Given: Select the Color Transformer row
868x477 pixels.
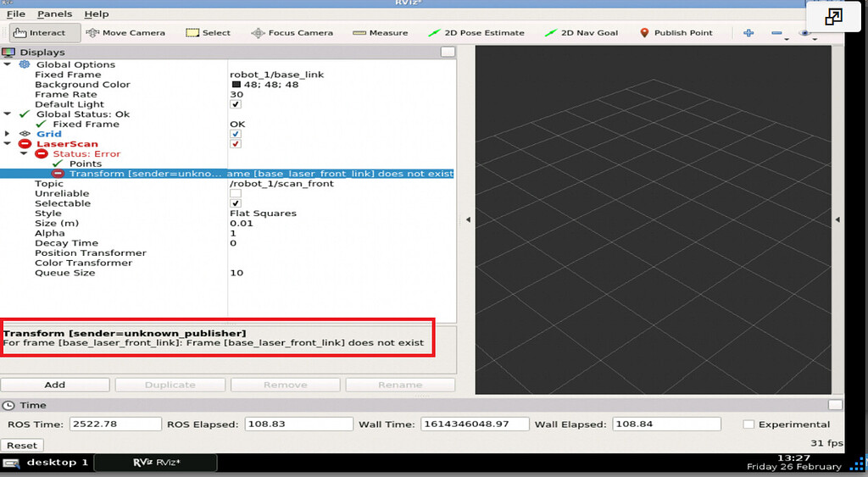Looking at the screenshot, I should tap(228, 263).
